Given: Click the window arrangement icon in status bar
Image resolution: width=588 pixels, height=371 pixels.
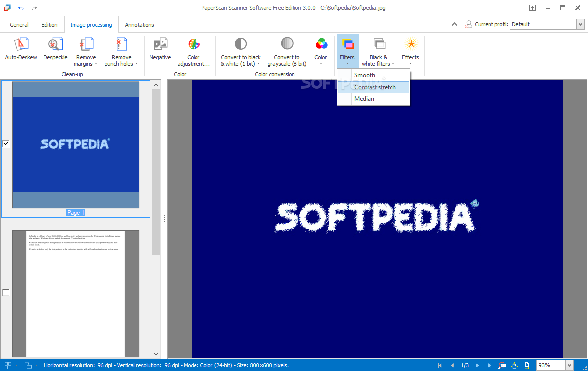Looking at the screenshot, I should tap(28, 365).
